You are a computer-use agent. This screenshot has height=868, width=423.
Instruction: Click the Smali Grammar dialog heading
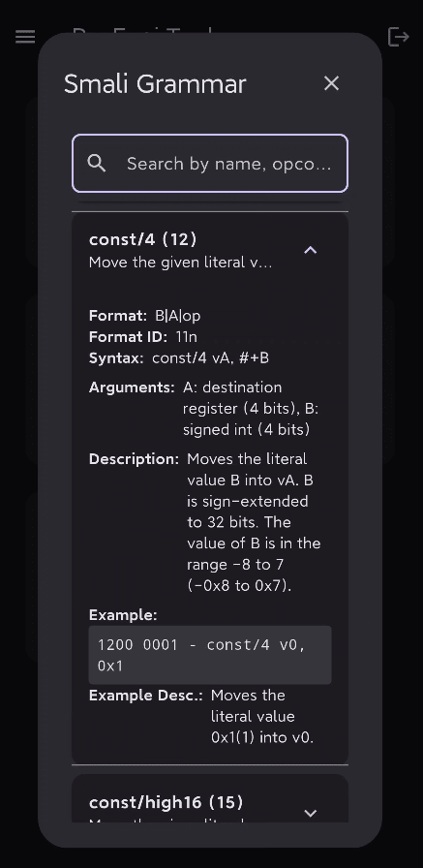click(155, 84)
